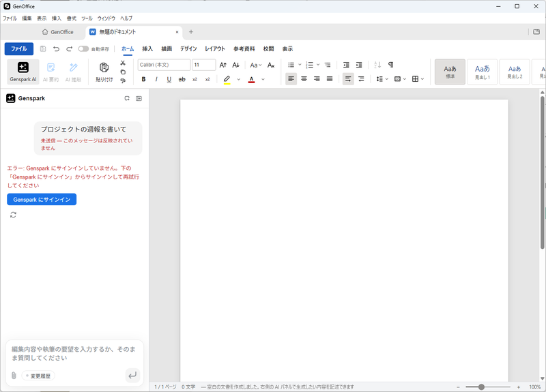The width and height of the screenshot is (546, 392).
Task: Apply the 標準 style
Action: point(450,72)
